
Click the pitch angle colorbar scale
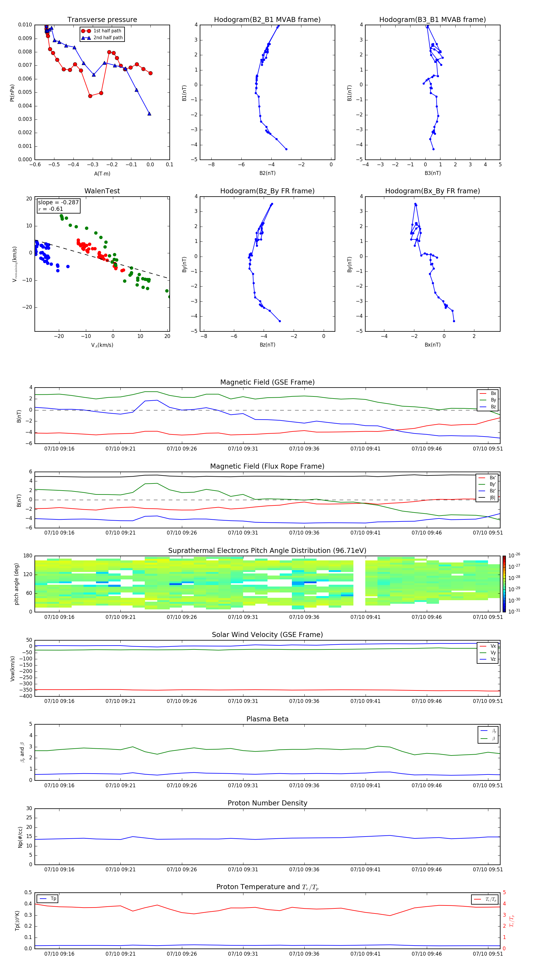tap(504, 584)
